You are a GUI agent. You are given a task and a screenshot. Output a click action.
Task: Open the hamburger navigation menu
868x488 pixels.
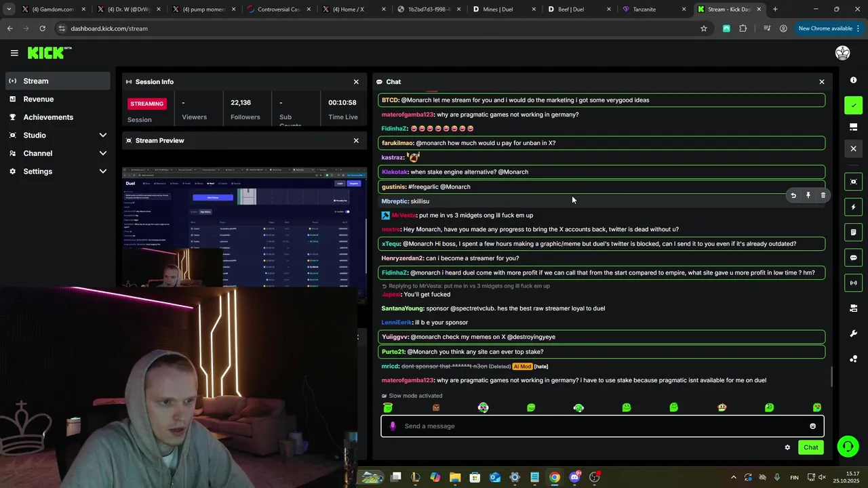(14, 53)
